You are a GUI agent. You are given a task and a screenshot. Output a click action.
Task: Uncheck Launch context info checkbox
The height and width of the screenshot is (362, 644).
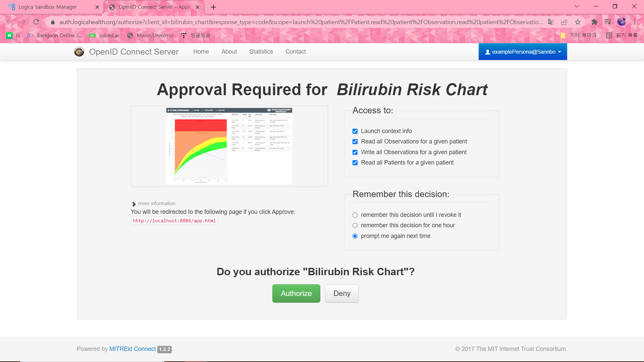tap(355, 131)
